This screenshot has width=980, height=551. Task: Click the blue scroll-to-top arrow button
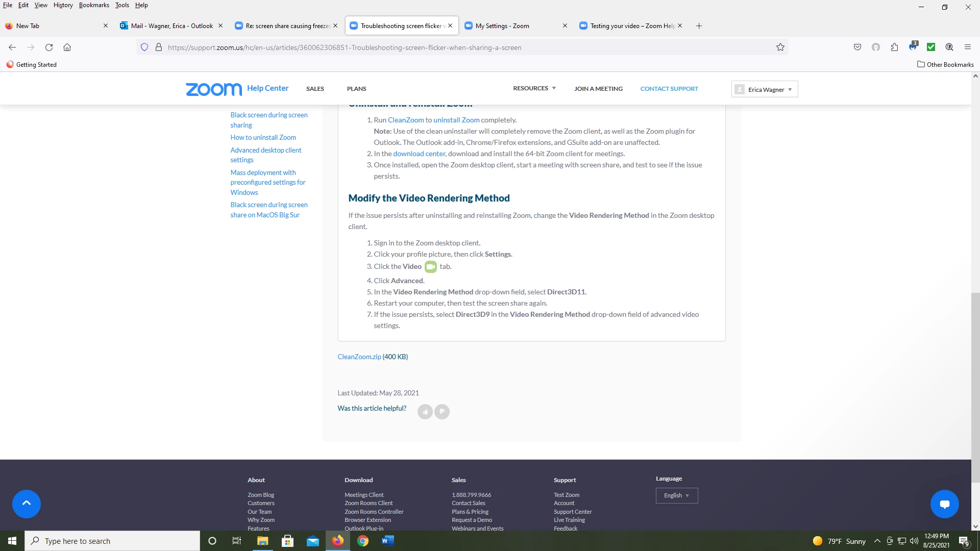pyautogui.click(x=27, y=504)
